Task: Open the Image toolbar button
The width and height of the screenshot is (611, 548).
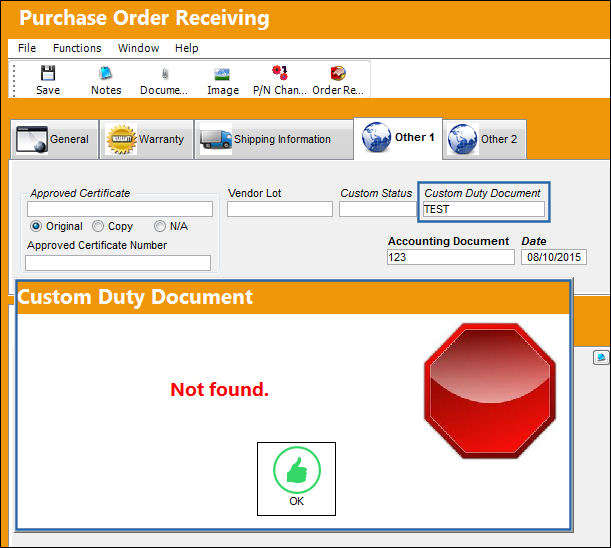Action: coord(223,80)
